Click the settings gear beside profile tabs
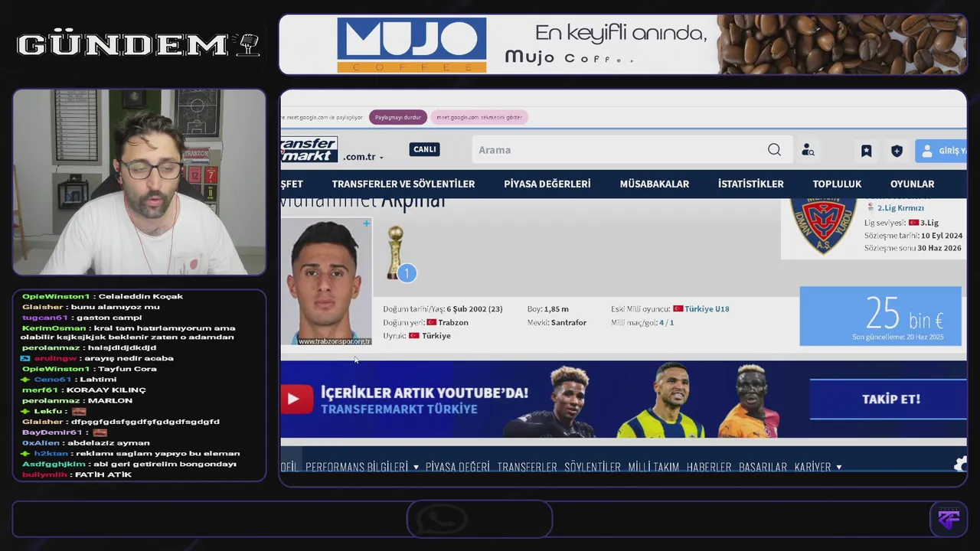Viewport: 980px width, 551px height. [961, 464]
